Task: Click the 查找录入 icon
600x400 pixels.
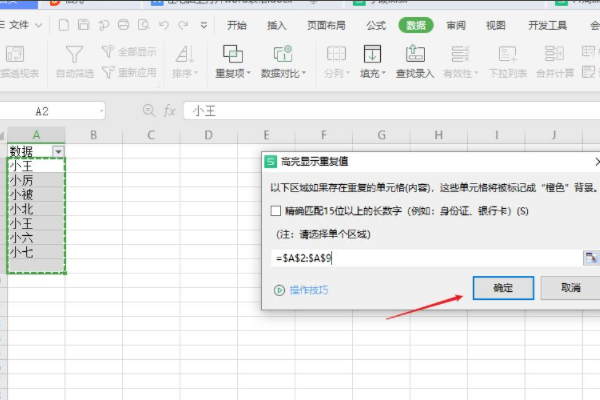Action: tap(415, 54)
